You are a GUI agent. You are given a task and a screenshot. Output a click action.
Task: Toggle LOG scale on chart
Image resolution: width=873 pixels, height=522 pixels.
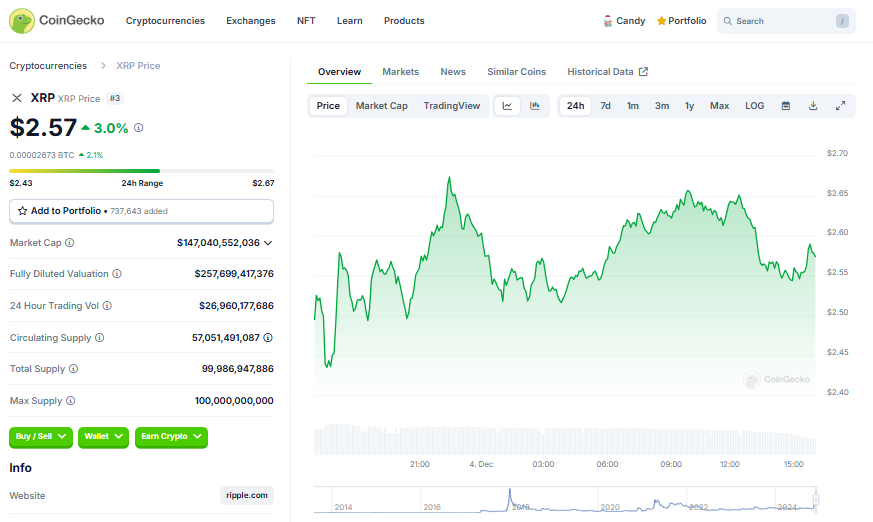(x=754, y=106)
